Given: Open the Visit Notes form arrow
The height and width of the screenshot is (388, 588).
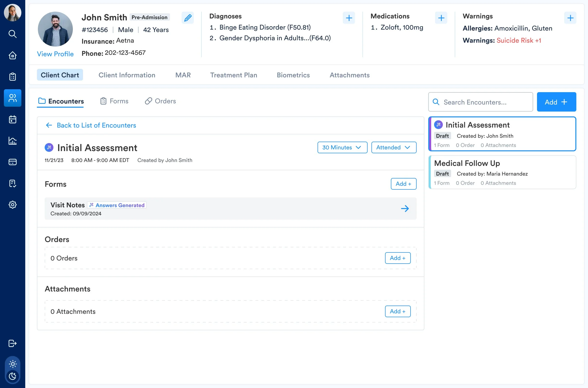Looking at the screenshot, I should [405, 209].
